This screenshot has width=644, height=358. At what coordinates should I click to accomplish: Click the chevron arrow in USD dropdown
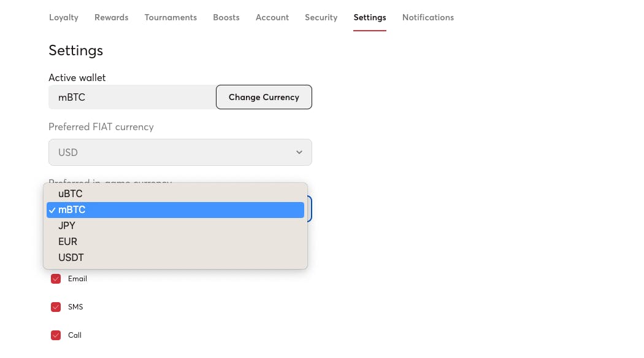point(299,152)
